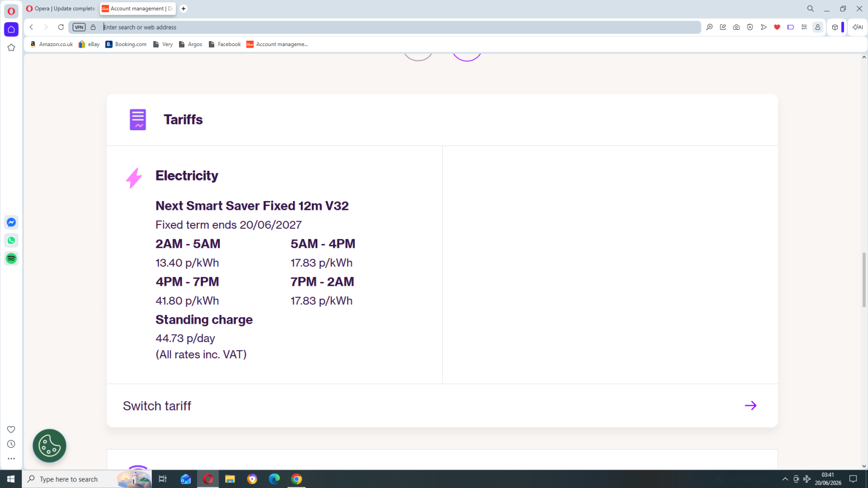
Task: Click the purple Home sidebar button
Action: [11, 29]
